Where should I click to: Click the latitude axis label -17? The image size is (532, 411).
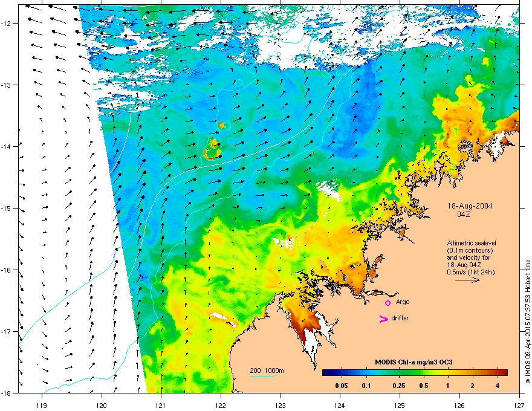coord(6,332)
